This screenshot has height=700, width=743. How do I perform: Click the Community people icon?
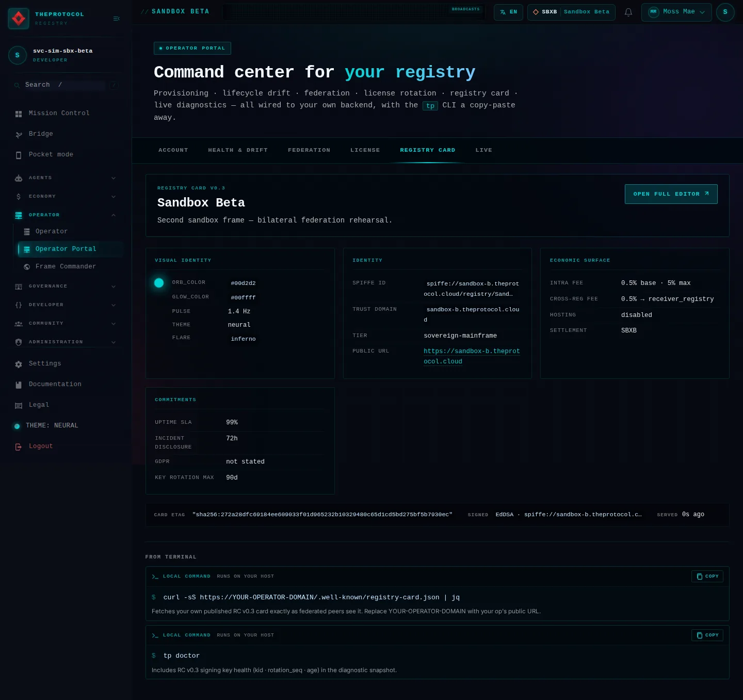[19, 324]
